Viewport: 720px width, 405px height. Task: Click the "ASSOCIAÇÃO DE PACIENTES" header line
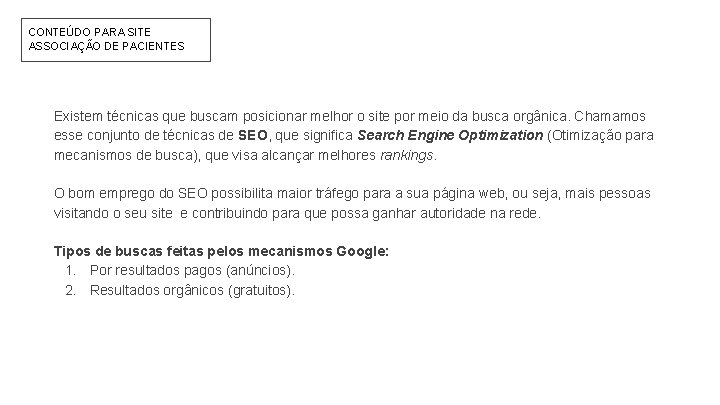click(107, 46)
